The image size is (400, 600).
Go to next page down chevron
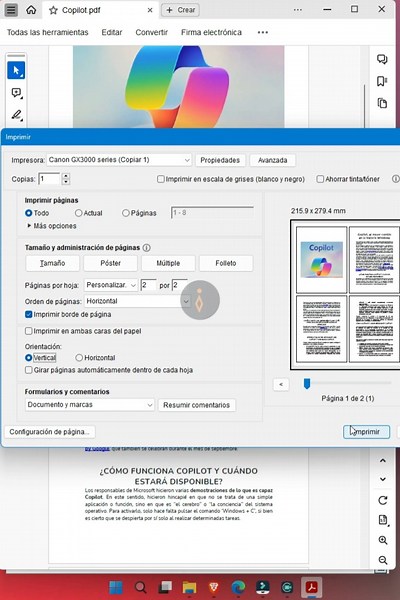(x=382, y=479)
